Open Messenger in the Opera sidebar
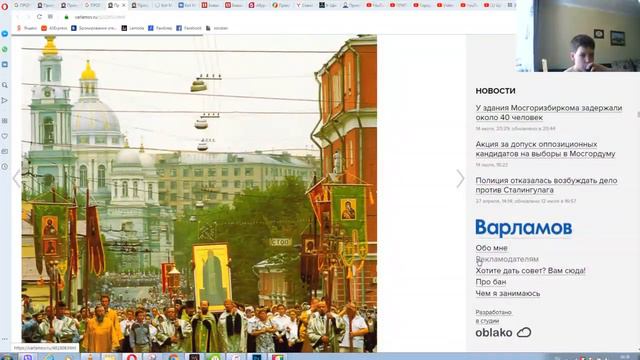The width and height of the screenshot is (640, 360). [5, 33]
